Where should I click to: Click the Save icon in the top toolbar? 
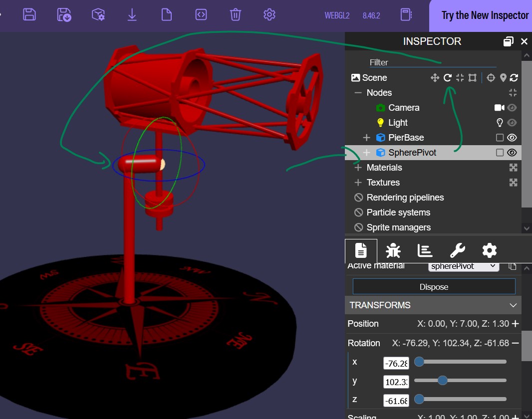pos(29,15)
